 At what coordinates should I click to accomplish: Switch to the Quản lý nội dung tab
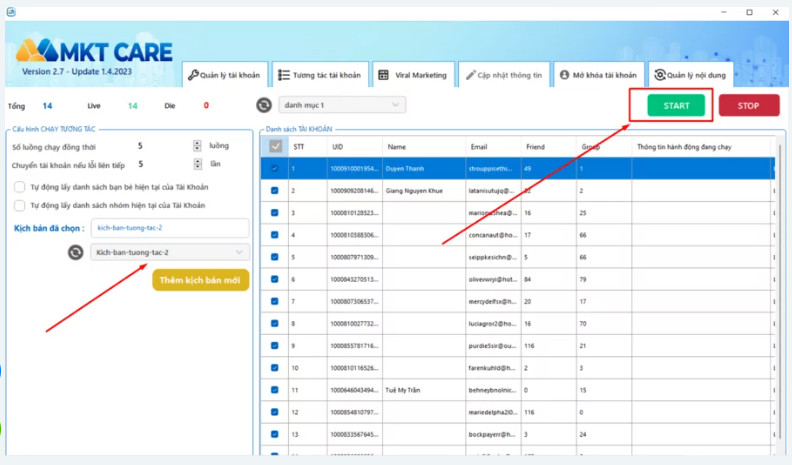[x=690, y=75]
